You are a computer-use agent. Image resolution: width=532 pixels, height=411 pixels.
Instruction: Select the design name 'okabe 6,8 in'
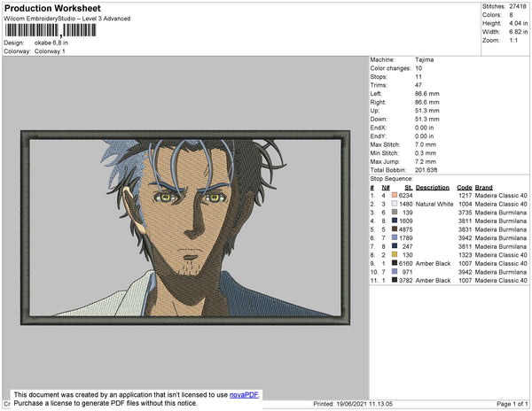tap(51, 43)
